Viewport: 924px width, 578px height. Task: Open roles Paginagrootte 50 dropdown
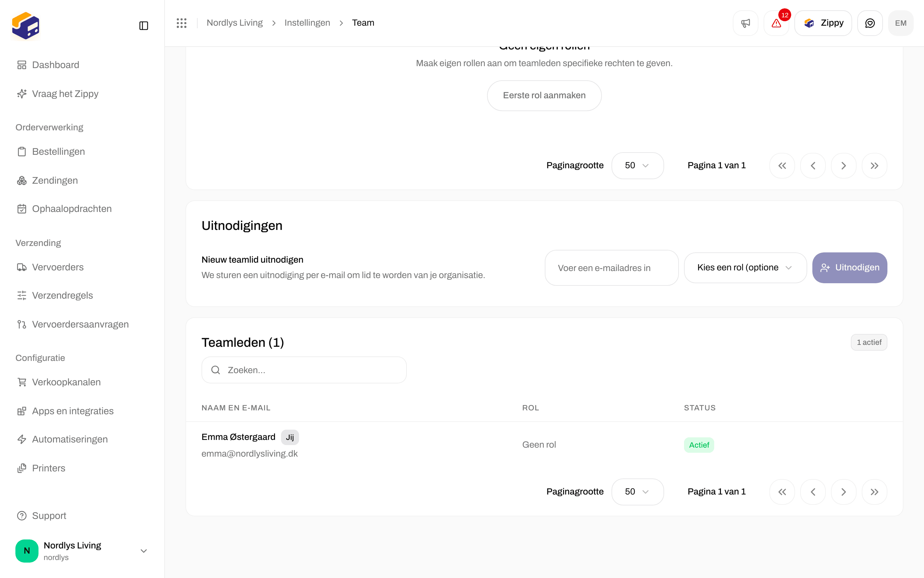637,165
